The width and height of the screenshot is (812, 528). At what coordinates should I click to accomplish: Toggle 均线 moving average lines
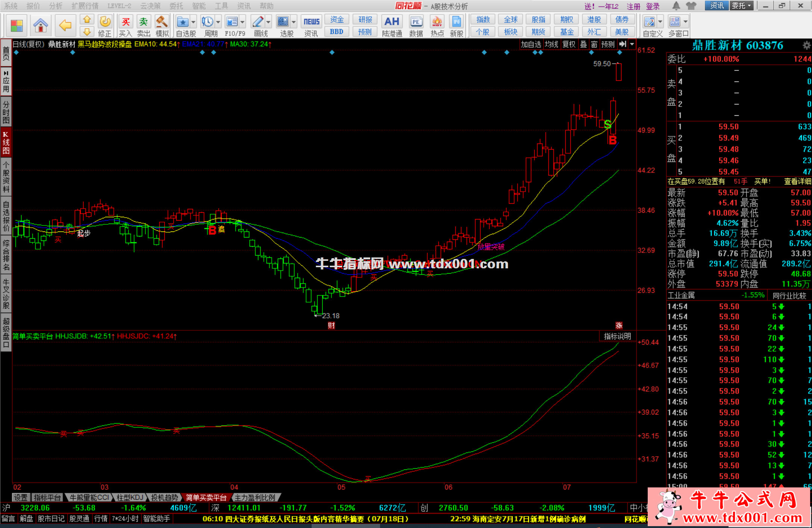pyautogui.click(x=551, y=44)
